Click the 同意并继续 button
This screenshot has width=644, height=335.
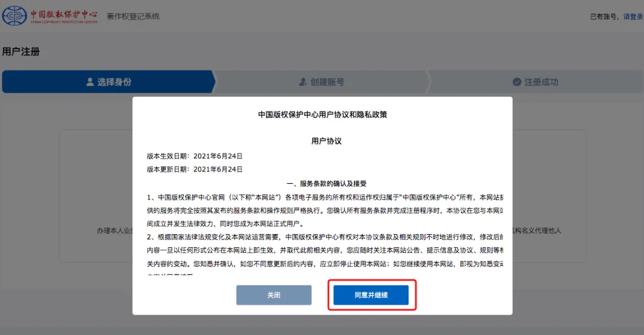click(x=371, y=295)
